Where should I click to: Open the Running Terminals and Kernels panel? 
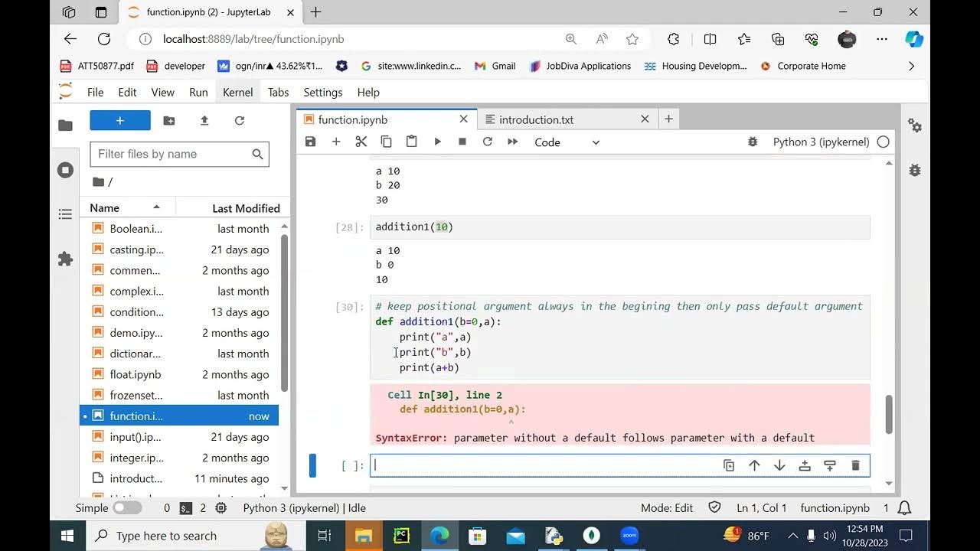pyautogui.click(x=66, y=170)
